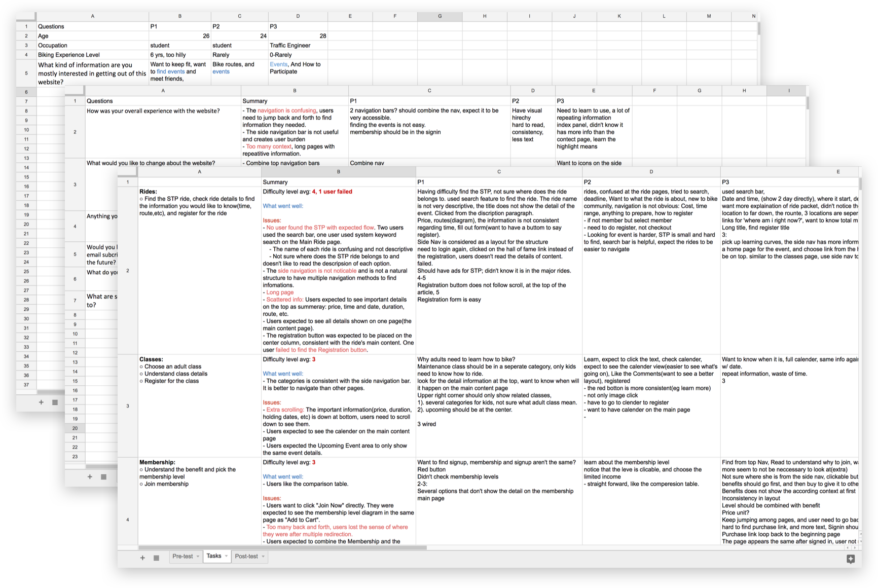Open the Post-test tab dropdown arrow
This screenshot has height=588, width=878.
click(x=263, y=557)
